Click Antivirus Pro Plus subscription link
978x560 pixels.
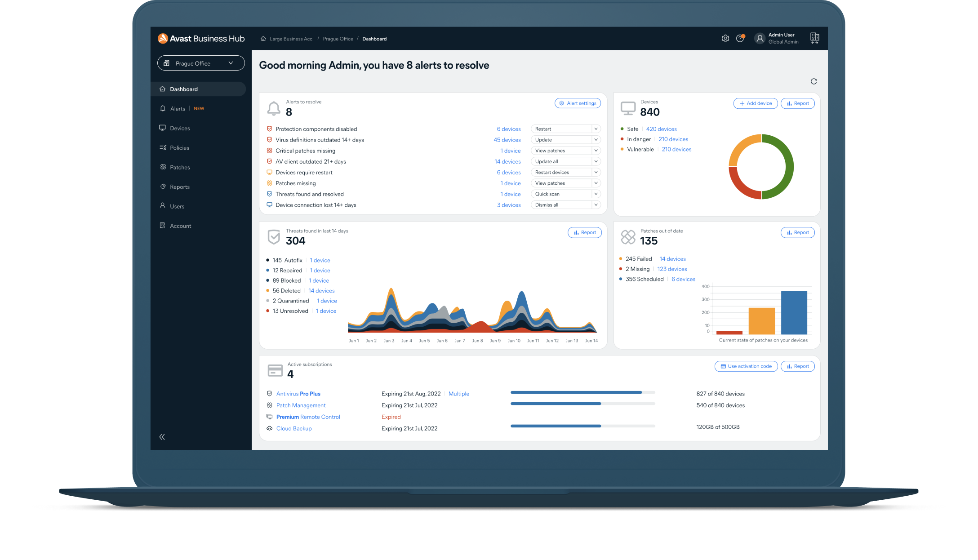tap(298, 393)
